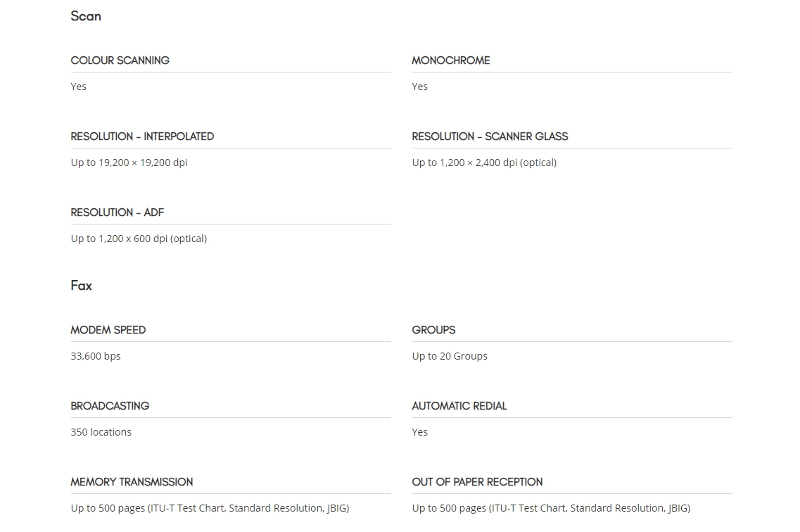Select the COLOUR SCANNING label
Viewport: 800px width, 532px height.
[120, 61]
